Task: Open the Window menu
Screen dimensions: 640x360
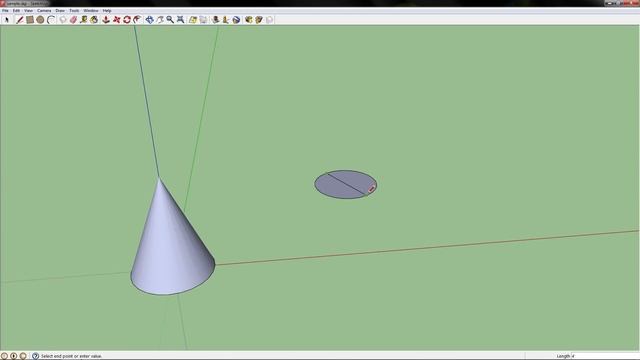Action: pos(91,11)
